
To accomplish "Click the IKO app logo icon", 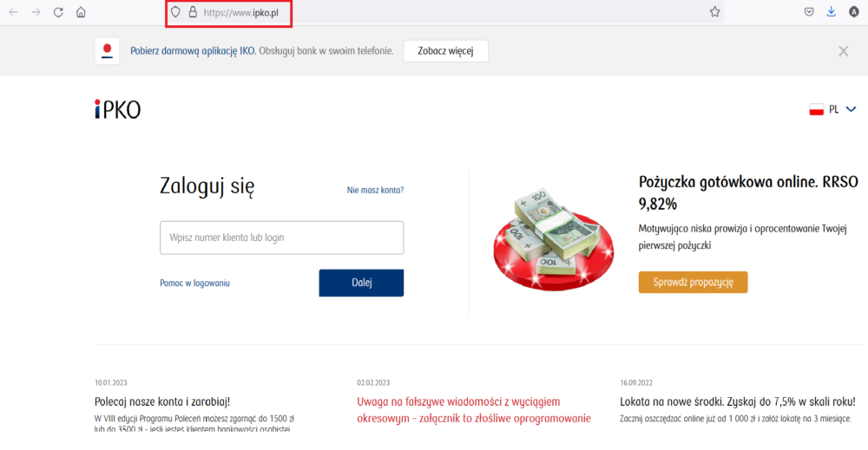I will 107,51.
